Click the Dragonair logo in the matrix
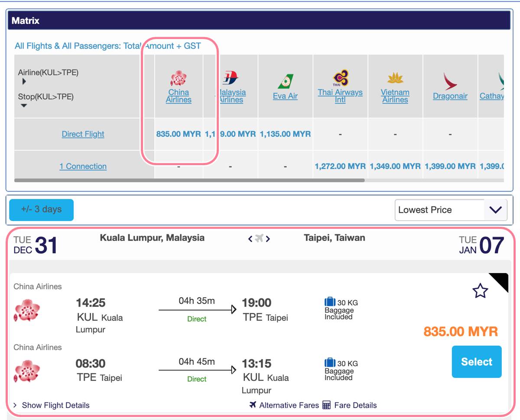Image resolution: width=520 pixels, height=420 pixels. [450, 81]
